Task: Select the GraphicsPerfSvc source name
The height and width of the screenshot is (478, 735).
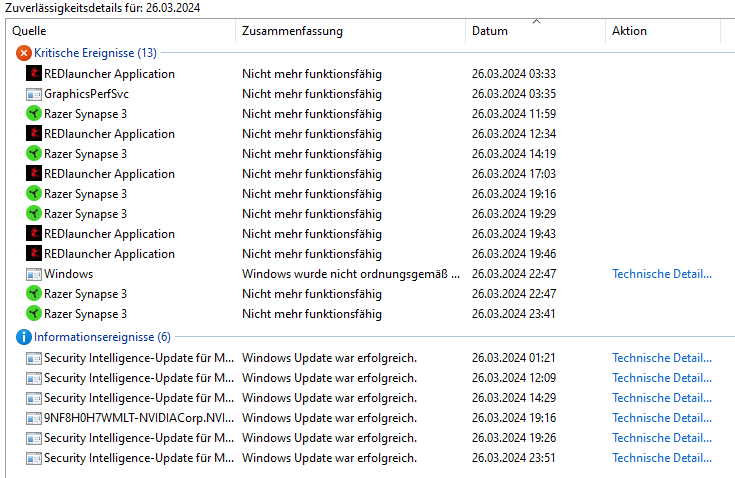Action: (x=86, y=94)
